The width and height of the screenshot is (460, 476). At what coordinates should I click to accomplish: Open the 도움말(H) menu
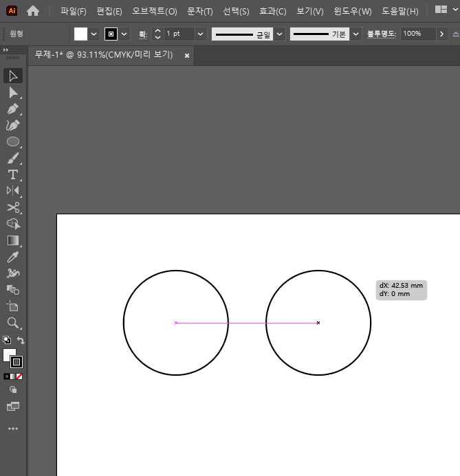[400, 11]
